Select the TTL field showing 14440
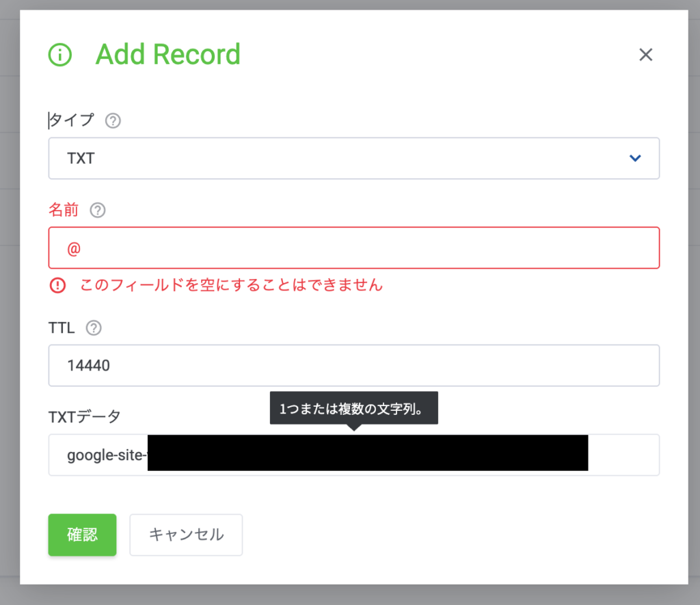Viewport: 700px width, 605px height. (353, 366)
